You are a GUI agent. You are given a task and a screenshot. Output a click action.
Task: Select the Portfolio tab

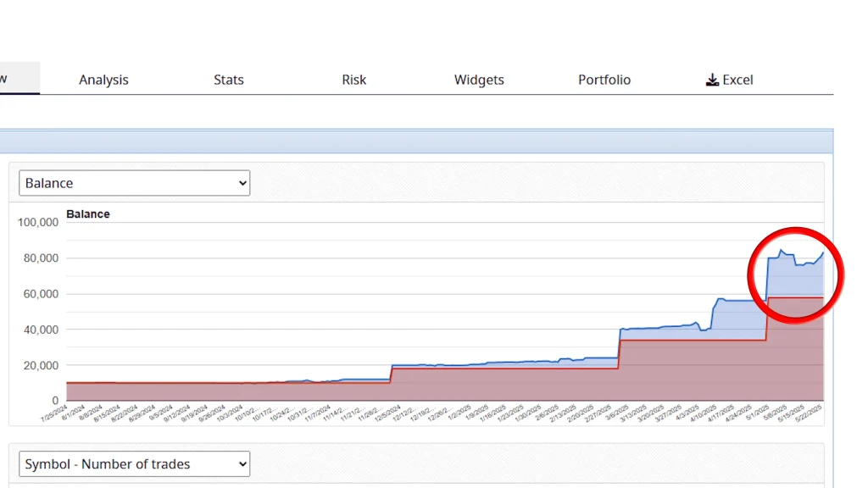604,80
